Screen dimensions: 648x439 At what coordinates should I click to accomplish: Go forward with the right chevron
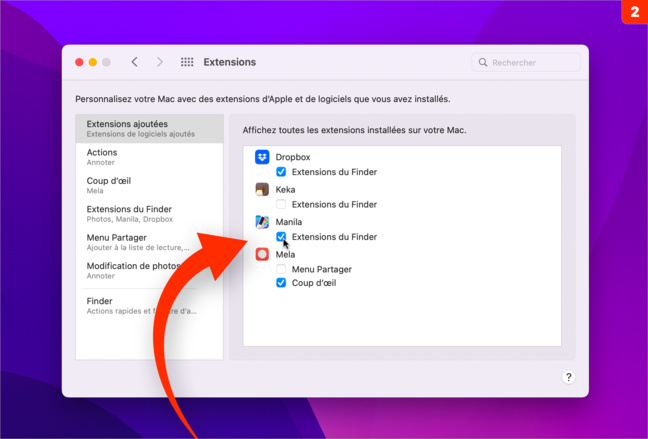click(160, 62)
